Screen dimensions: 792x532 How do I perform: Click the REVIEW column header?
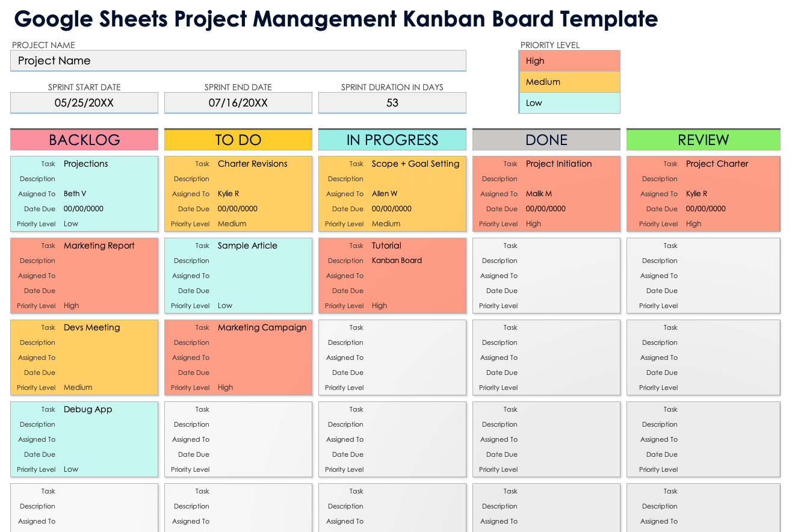tap(703, 140)
